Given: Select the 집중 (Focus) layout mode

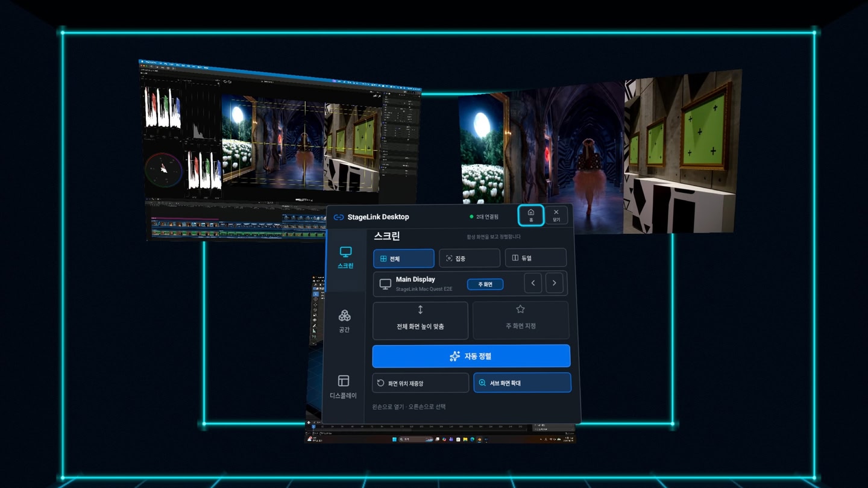Looking at the screenshot, I should click(x=470, y=258).
